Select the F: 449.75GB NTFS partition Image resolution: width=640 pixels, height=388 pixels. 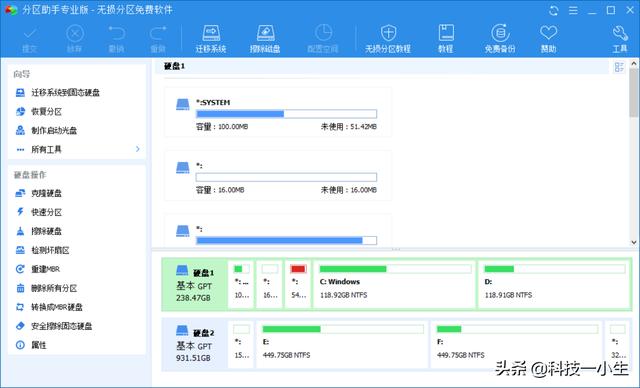pos(517,345)
